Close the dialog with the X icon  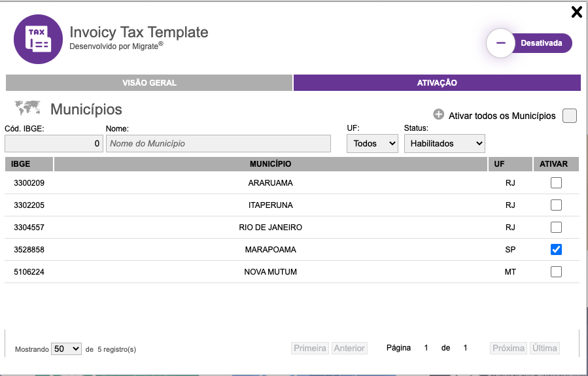coord(576,12)
